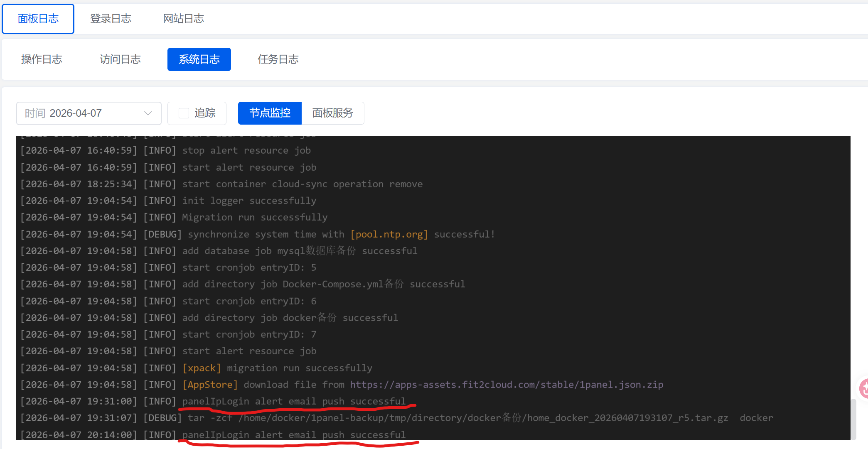Open the 任务日志 sub-tab
Viewport: 868px width, 449px height.
pos(278,59)
